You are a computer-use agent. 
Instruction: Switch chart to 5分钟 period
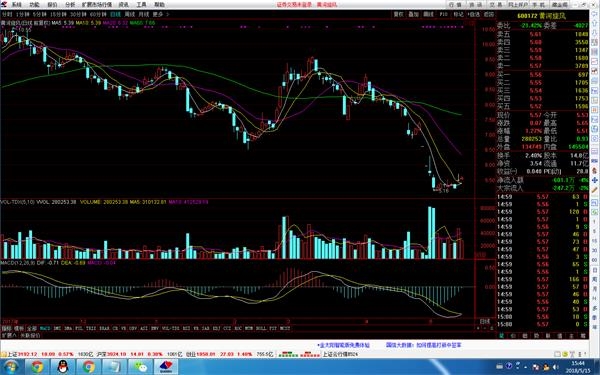pyautogui.click(x=39, y=14)
